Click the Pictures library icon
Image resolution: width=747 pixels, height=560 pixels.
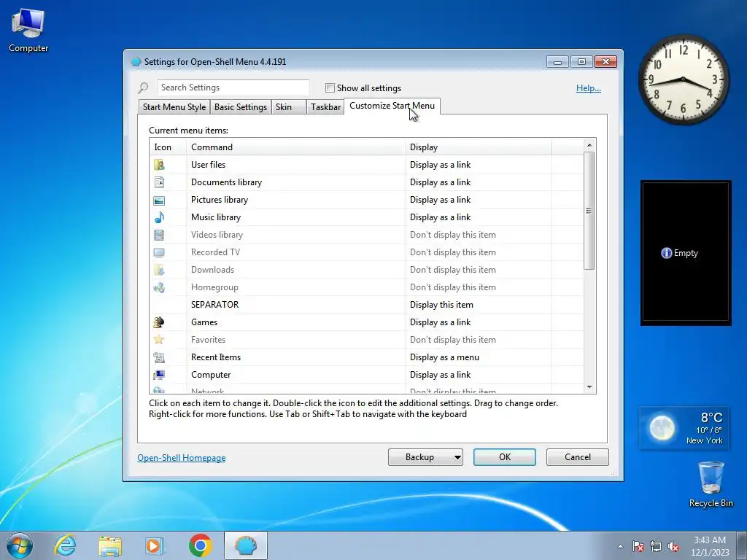(159, 200)
